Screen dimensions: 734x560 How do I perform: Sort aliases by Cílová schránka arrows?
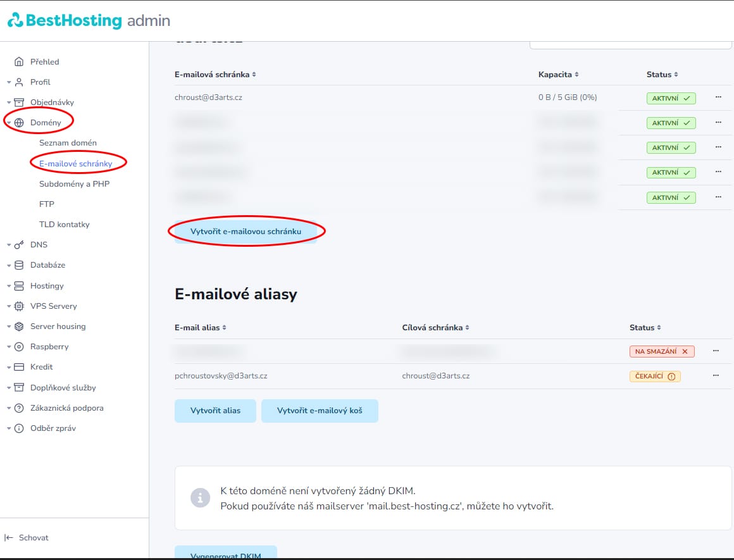[467, 328]
